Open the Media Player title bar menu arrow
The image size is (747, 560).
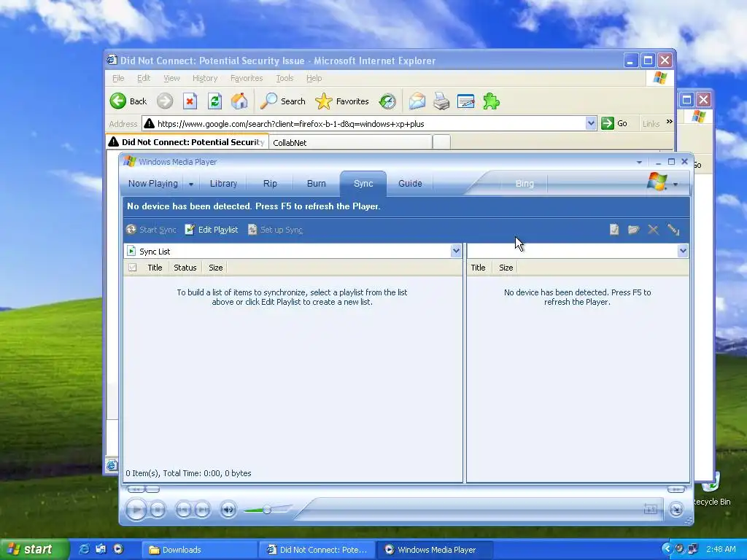639,163
